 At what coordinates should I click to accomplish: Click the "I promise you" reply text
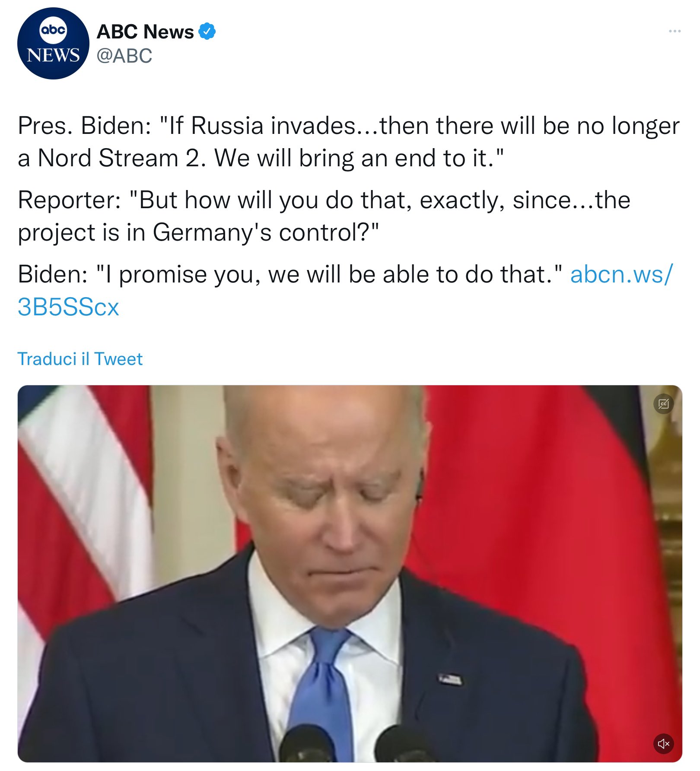pos(329,274)
